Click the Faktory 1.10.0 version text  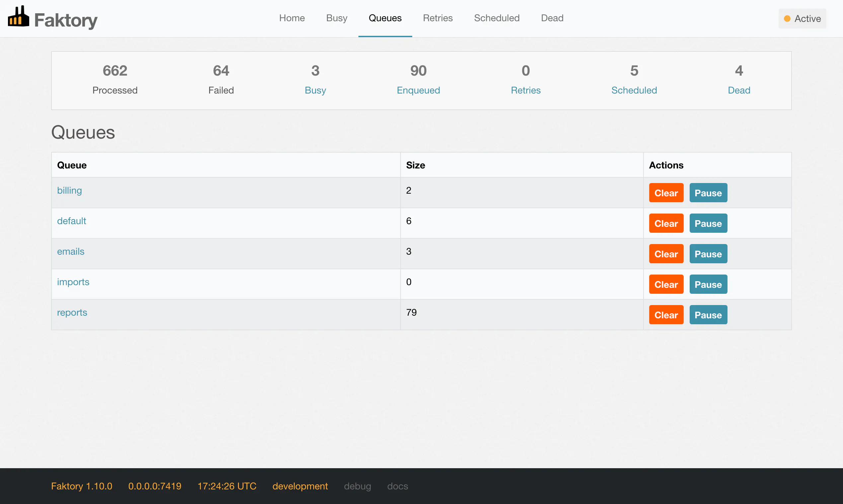click(x=82, y=486)
